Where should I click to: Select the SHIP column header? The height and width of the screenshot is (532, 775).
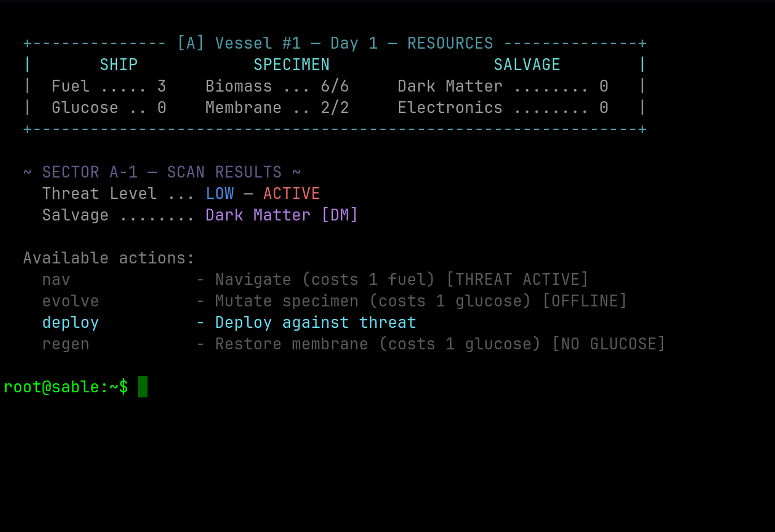119,65
